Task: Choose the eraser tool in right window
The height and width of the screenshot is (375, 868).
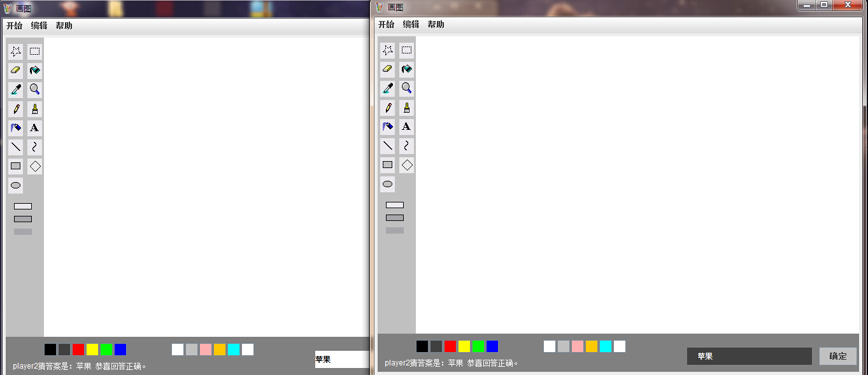Action: [388, 69]
